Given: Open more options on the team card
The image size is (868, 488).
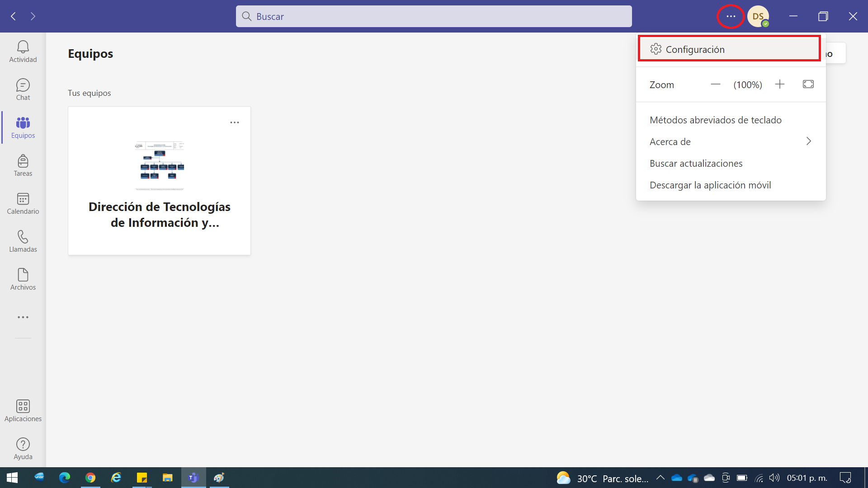Looking at the screenshot, I should click(x=235, y=122).
